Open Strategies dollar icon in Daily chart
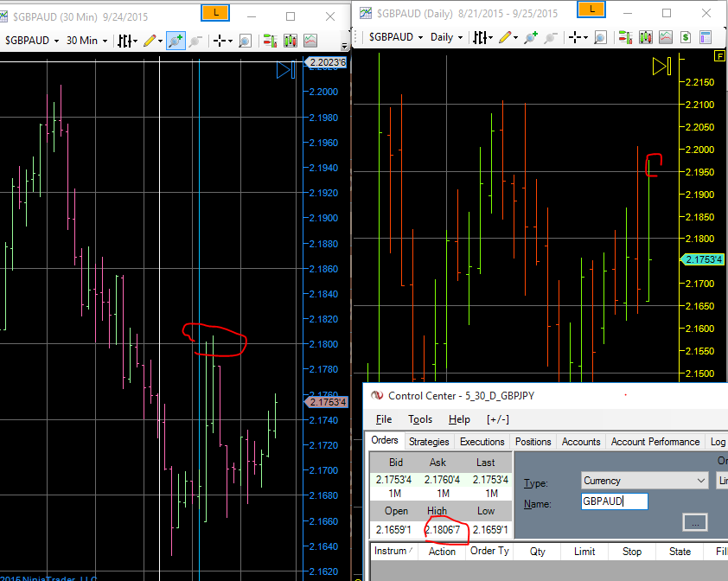Viewport: 728px width, 581px height. point(686,37)
